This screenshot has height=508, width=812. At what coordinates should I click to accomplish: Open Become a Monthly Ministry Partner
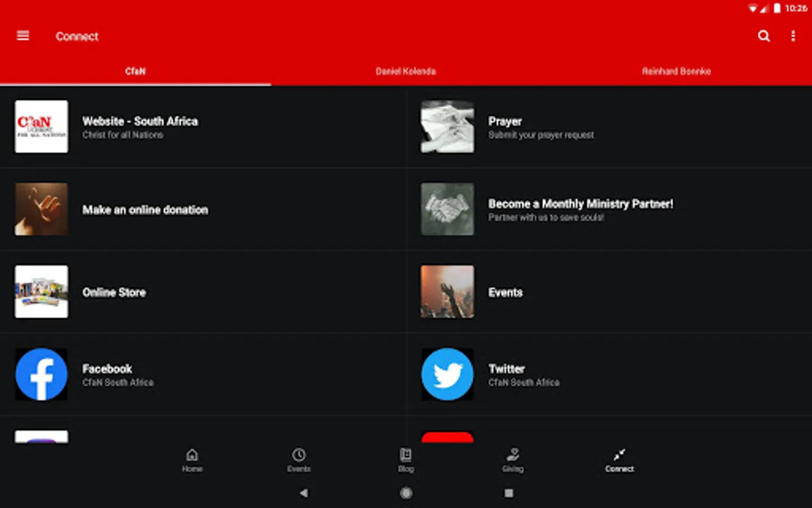pyautogui.click(x=609, y=209)
